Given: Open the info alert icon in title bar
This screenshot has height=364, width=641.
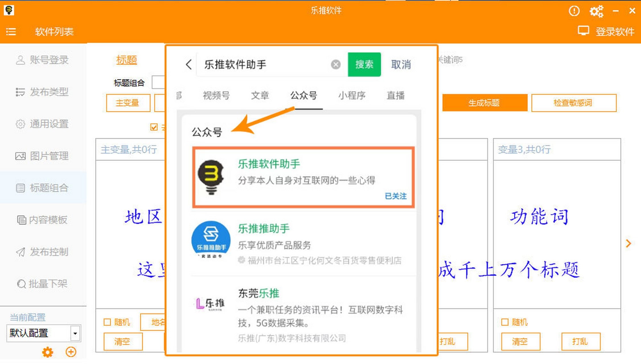Looking at the screenshot, I should pos(574,11).
